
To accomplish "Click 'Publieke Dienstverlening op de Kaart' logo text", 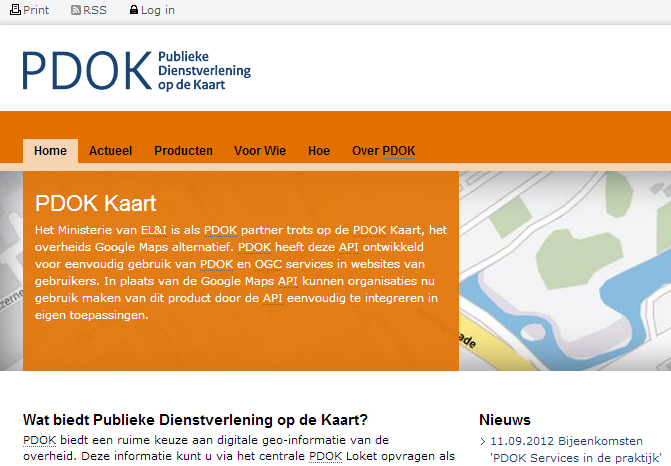I will (x=205, y=71).
